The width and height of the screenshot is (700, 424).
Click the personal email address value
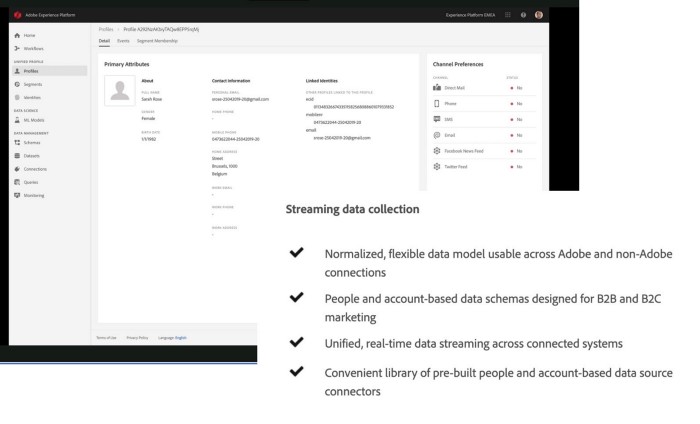click(240, 99)
